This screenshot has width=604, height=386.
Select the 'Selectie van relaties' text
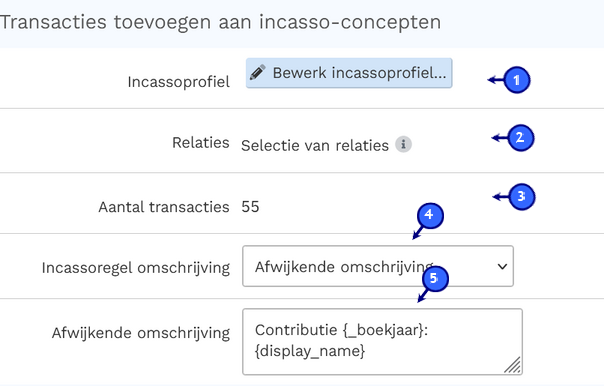pyautogui.click(x=315, y=146)
